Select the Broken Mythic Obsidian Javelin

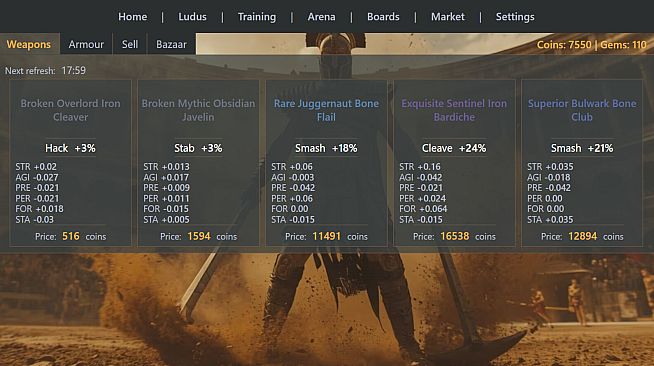pyautogui.click(x=198, y=163)
